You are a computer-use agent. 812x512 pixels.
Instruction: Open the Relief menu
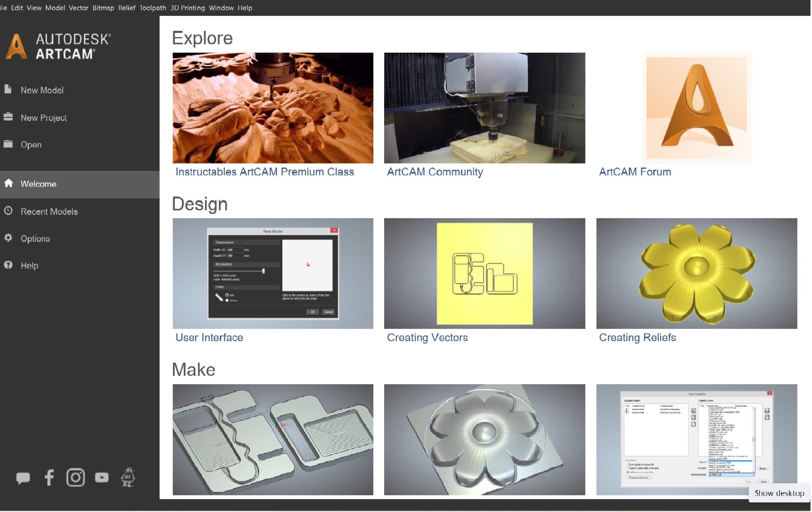[x=127, y=7]
